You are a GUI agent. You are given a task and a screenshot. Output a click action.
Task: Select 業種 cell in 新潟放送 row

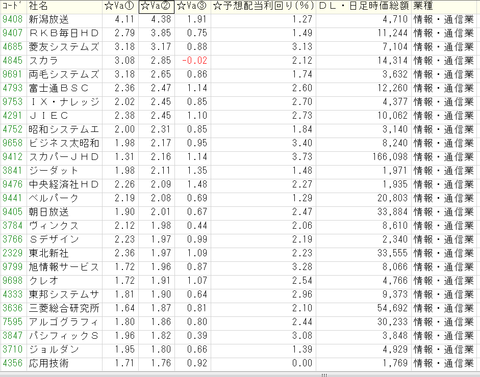pos(443,19)
